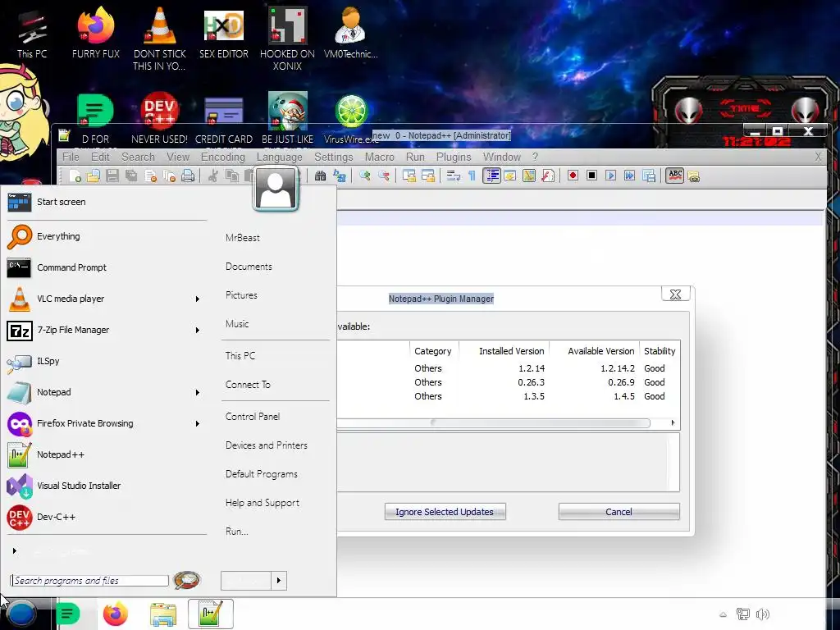Expand All Programs arrow in Start menu
Image resolution: width=840 pixels, height=630 pixels.
coord(15,550)
